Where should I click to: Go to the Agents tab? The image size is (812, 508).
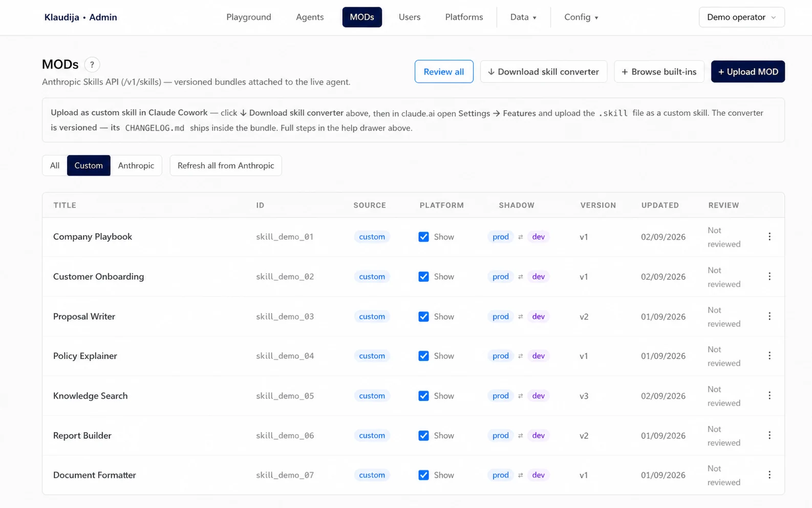[310, 17]
